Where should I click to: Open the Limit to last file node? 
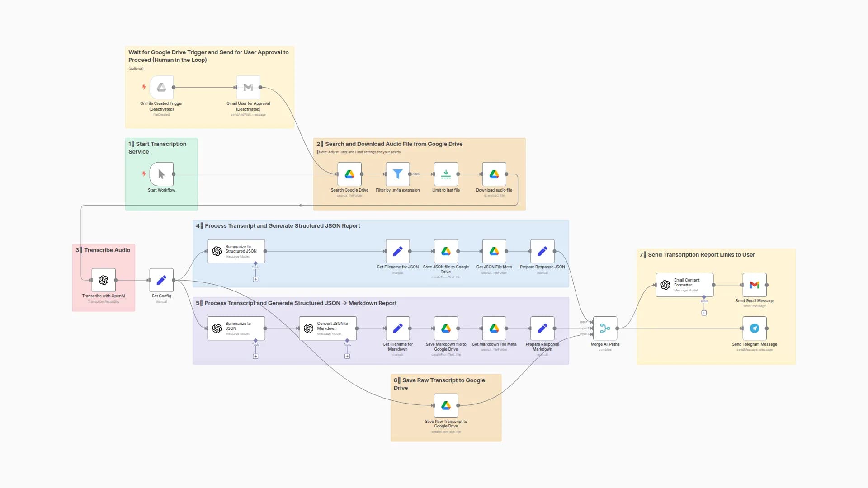(x=446, y=174)
